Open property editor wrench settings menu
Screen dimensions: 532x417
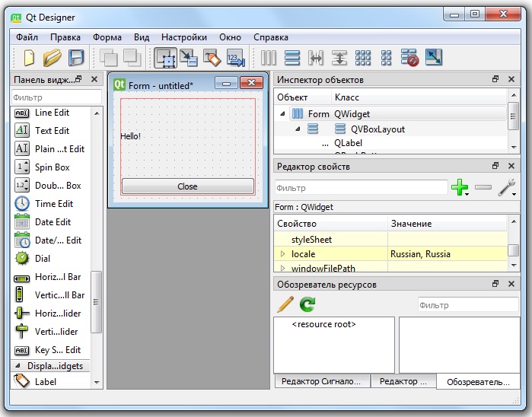tap(507, 187)
